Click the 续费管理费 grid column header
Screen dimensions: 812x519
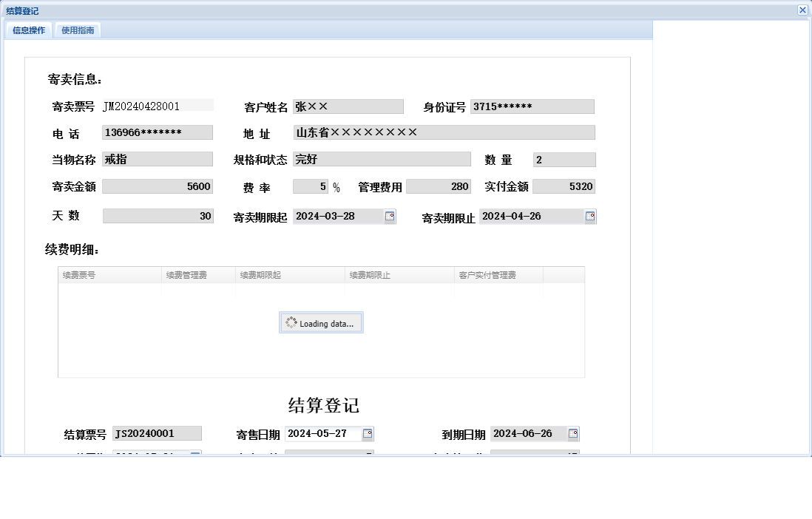(x=200, y=274)
